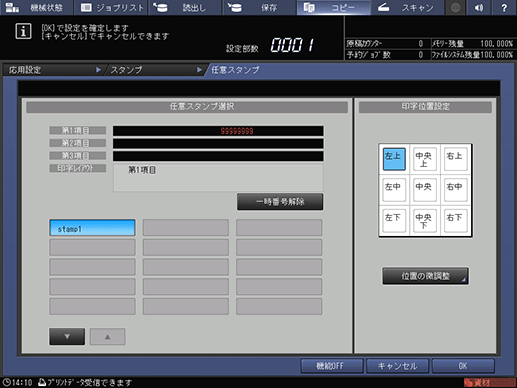The height and width of the screenshot is (388, 517).
Task: Set print position to 左下
Action: coord(394,220)
